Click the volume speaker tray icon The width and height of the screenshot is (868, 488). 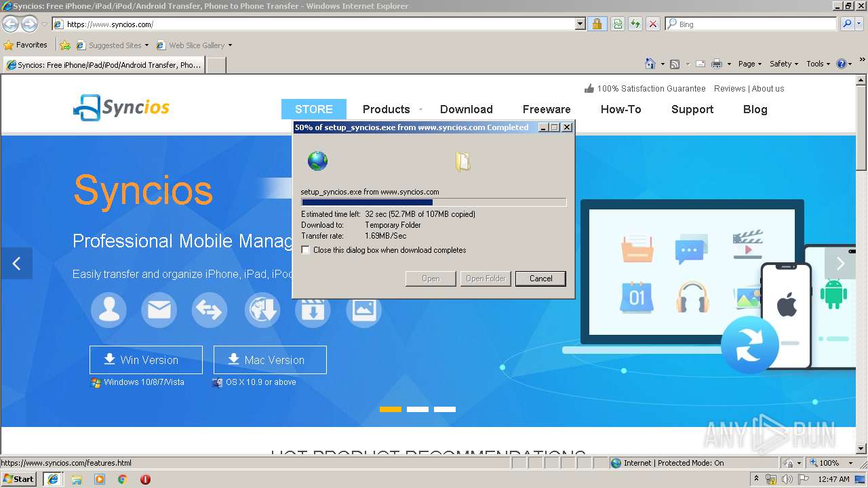point(787,479)
